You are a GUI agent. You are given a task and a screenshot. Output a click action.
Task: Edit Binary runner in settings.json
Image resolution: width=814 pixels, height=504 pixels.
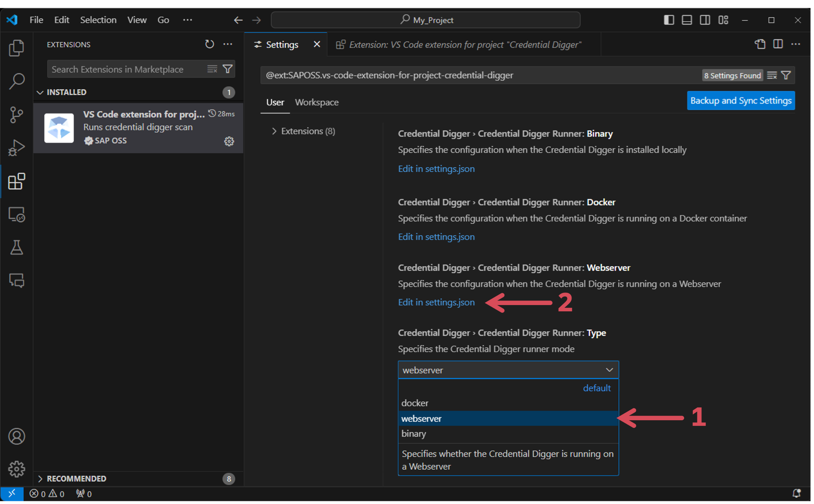click(436, 169)
